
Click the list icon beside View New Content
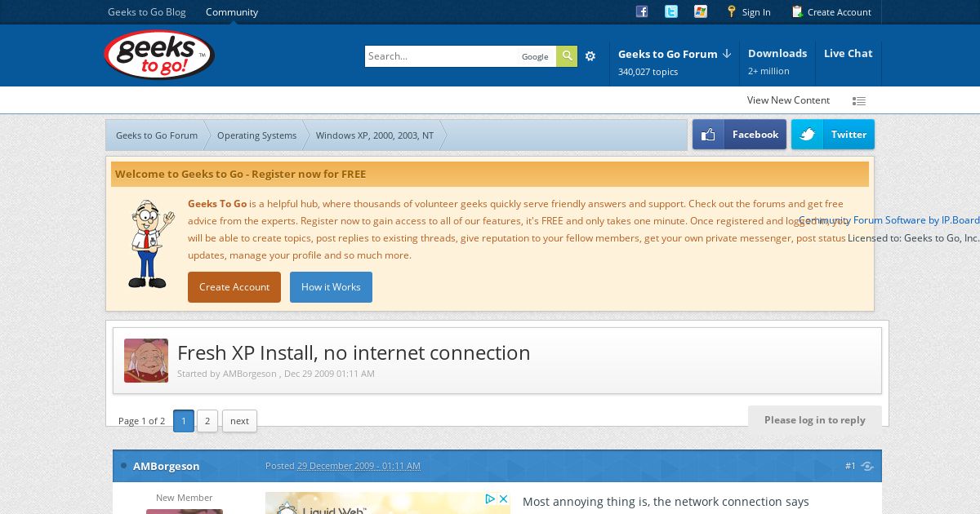pyautogui.click(x=859, y=101)
